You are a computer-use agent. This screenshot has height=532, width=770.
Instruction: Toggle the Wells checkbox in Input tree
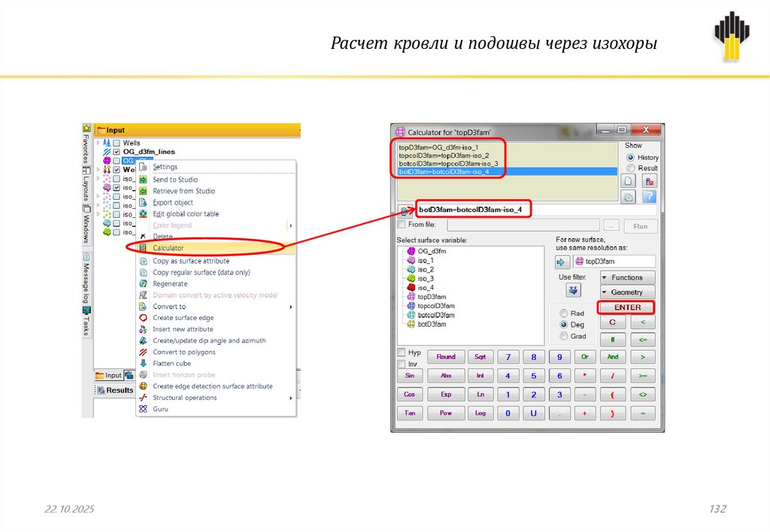click(x=117, y=143)
